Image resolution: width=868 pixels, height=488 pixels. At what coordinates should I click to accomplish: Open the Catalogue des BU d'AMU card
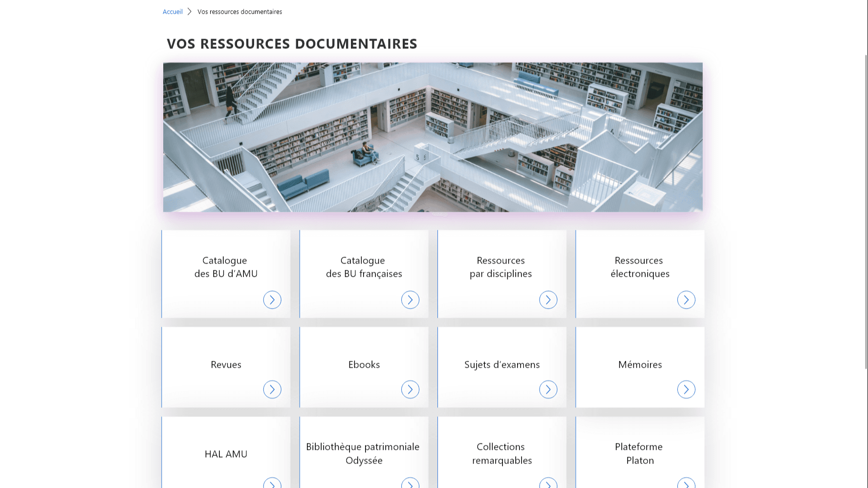pyautogui.click(x=226, y=274)
